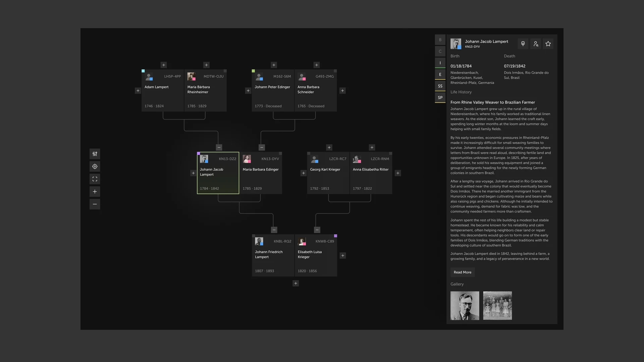
Task: Favorite Johann Jacob Lampert with the star
Action: click(x=548, y=44)
